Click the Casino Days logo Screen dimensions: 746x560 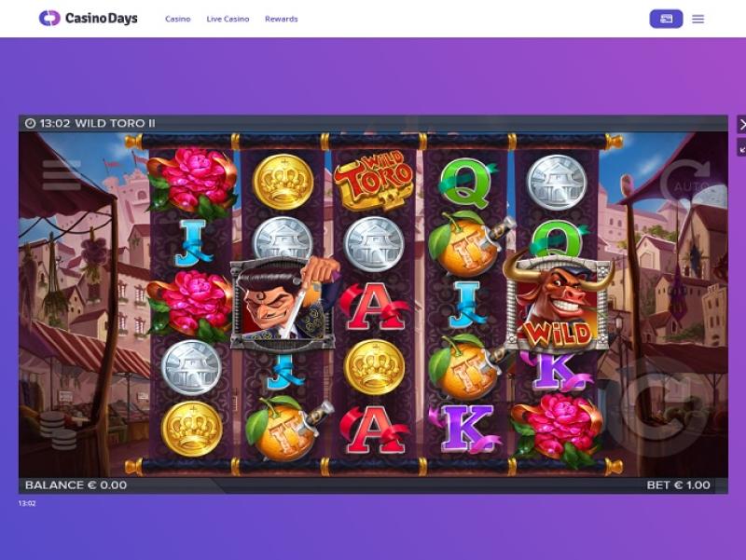(89, 19)
